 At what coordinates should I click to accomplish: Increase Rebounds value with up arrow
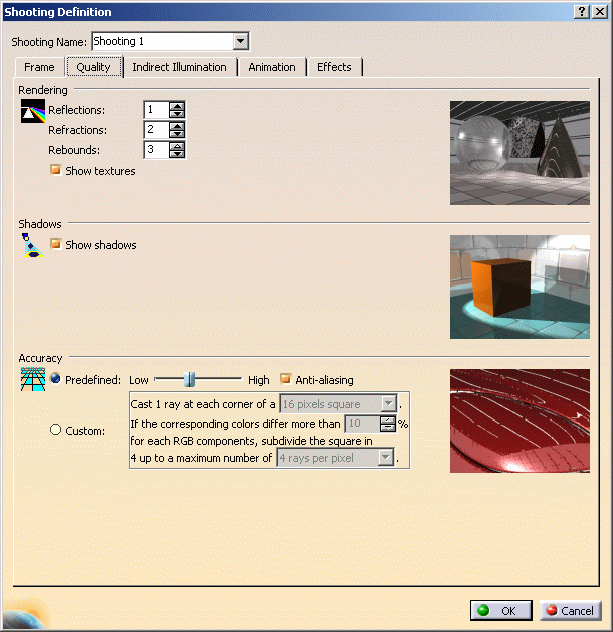tap(177, 145)
